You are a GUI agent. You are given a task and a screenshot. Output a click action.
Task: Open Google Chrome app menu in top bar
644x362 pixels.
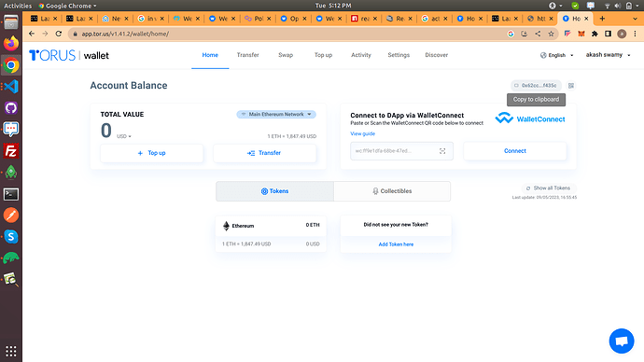click(68, 6)
